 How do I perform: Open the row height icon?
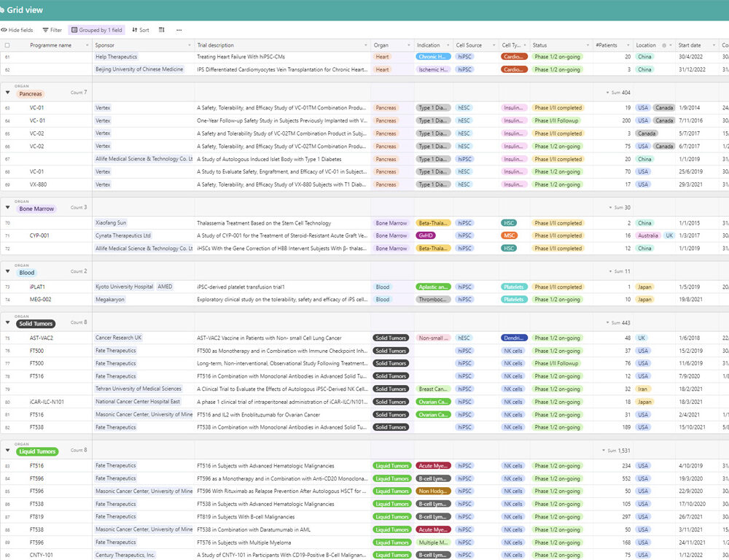(x=161, y=30)
